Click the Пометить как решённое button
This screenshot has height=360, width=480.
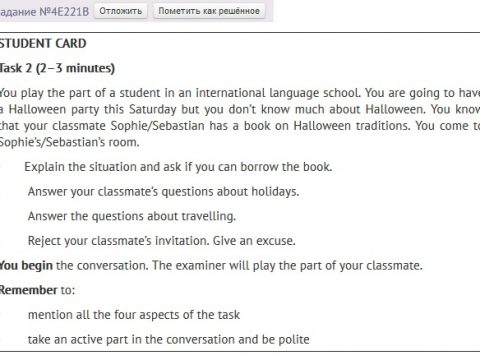click(209, 11)
